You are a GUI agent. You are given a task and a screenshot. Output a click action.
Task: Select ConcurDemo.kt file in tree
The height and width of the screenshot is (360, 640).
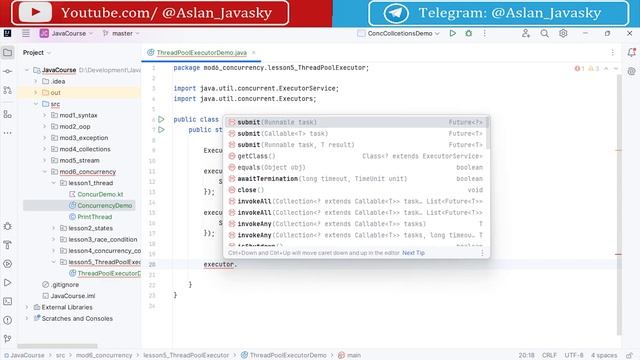(100, 194)
